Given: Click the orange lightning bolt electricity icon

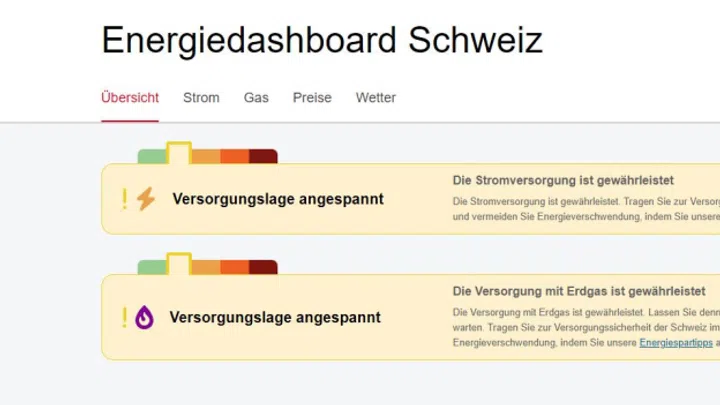Looking at the screenshot, I should coord(146,199).
